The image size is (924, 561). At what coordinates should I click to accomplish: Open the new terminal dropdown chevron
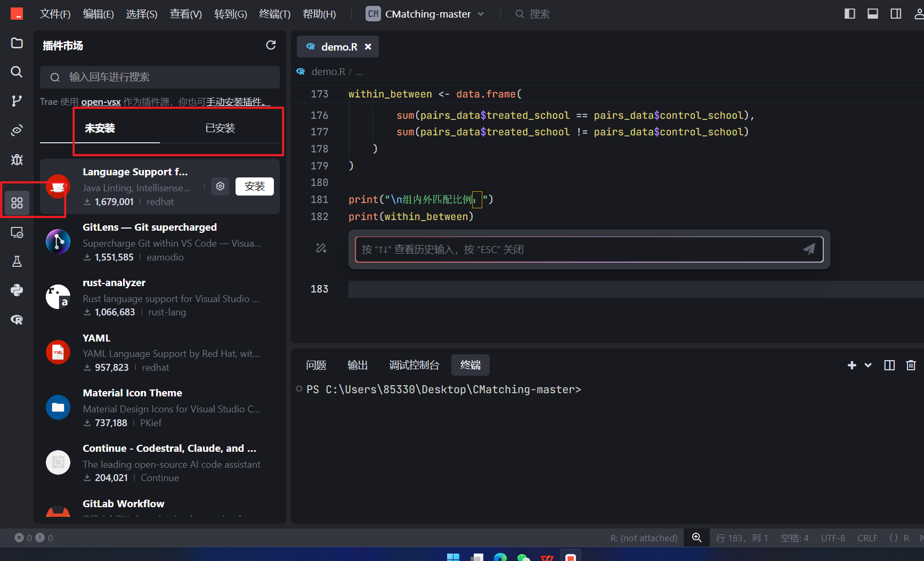868,365
